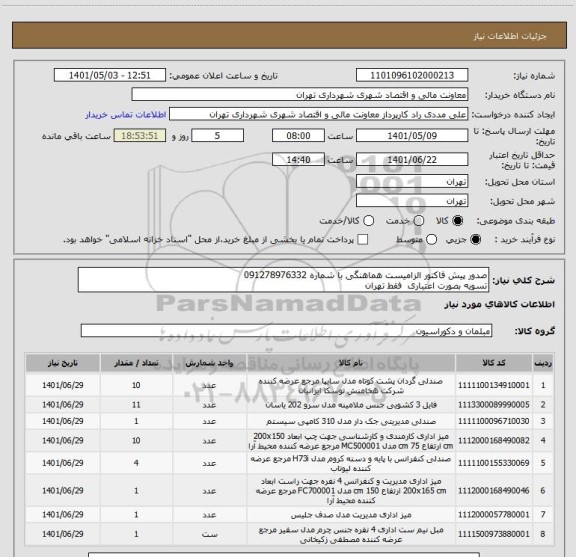The height and width of the screenshot is (557, 576).
Task: Select متوسط purchase process radio button
Action: click(x=431, y=240)
